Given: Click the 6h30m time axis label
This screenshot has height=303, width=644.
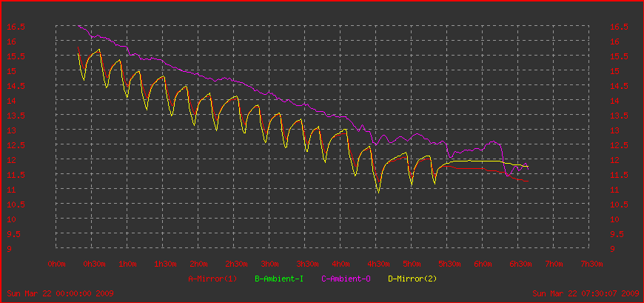Looking at the screenshot, I should pos(521,264).
